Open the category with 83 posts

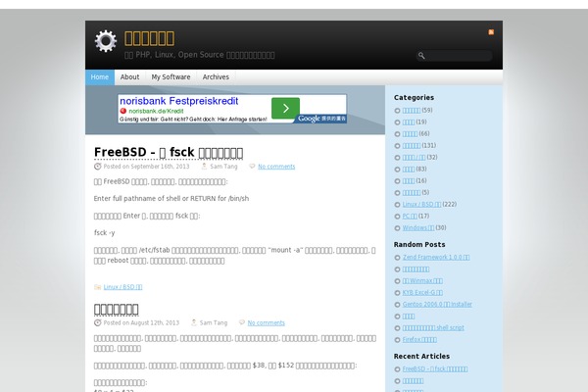point(409,170)
